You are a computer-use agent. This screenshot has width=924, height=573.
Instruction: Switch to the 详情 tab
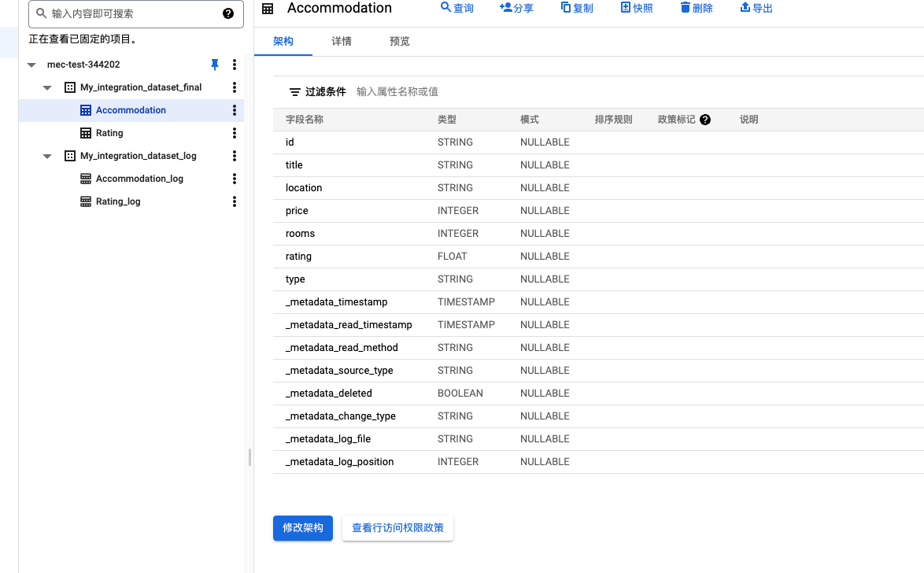342,41
